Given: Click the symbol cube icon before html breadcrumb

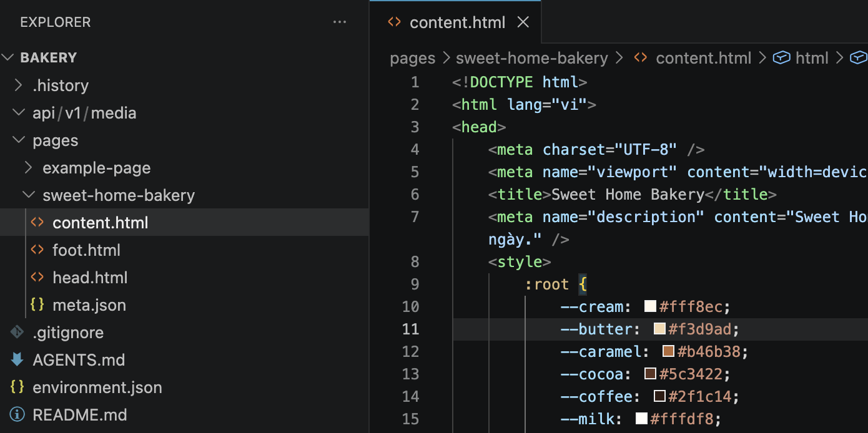Looking at the screenshot, I should [781, 58].
